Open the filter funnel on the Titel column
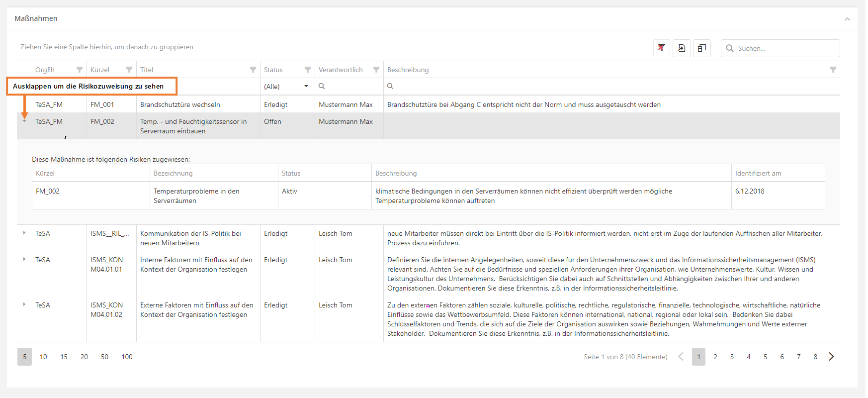 [x=253, y=70]
